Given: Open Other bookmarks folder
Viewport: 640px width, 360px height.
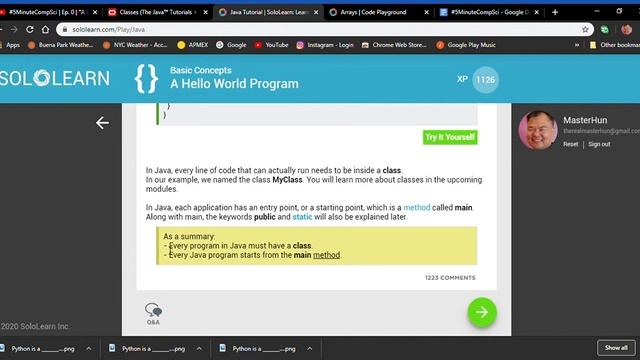Looking at the screenshot, I should (x=615, y=45).
